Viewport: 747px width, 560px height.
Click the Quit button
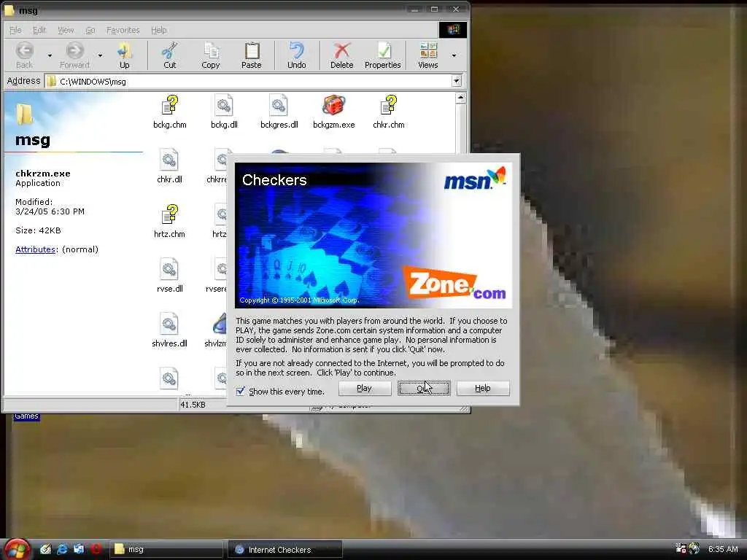coord(424,388)
